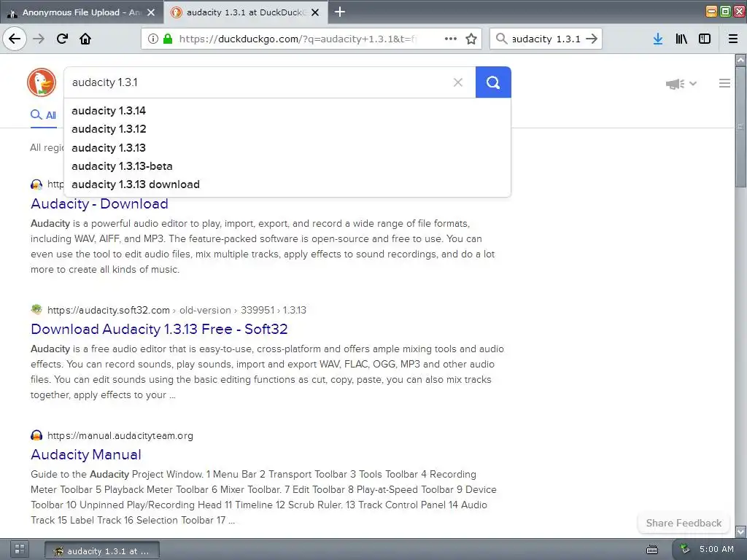Click the scrollbar down arrow
This screenshot has width=747, height=560.
pyautogui.click(x=740, y=531)
